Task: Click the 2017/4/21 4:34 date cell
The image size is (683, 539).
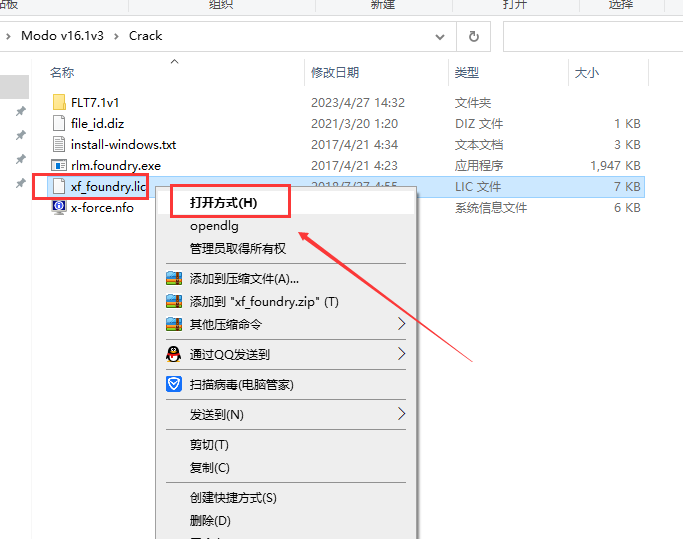Action: coord(354,145)
